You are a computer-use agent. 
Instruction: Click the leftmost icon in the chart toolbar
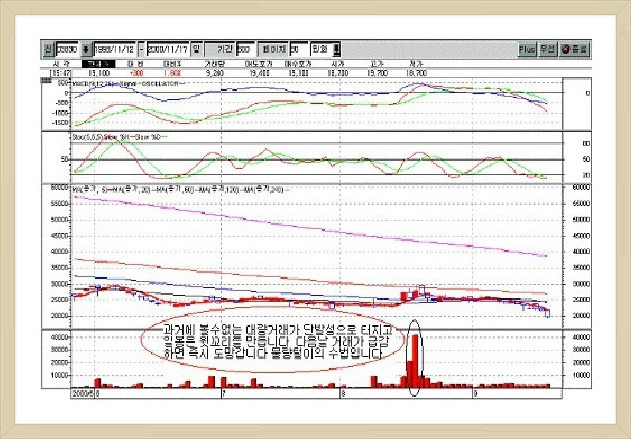(x=47, y=48)
